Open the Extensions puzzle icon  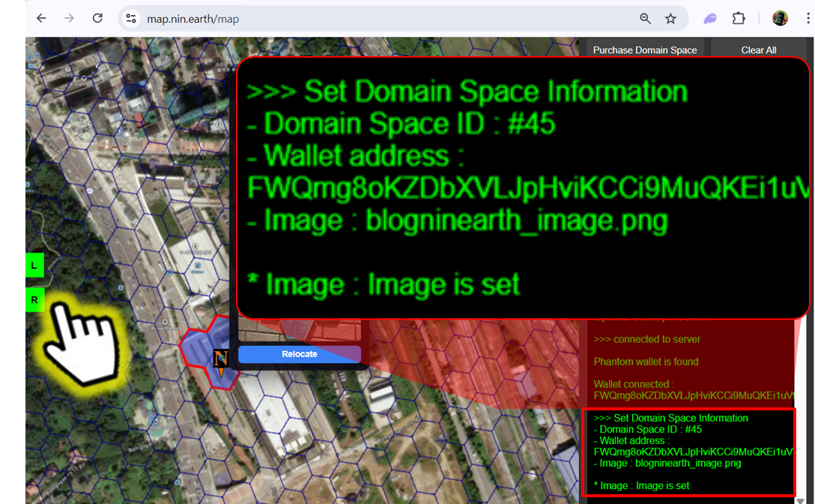coord(739,19)
